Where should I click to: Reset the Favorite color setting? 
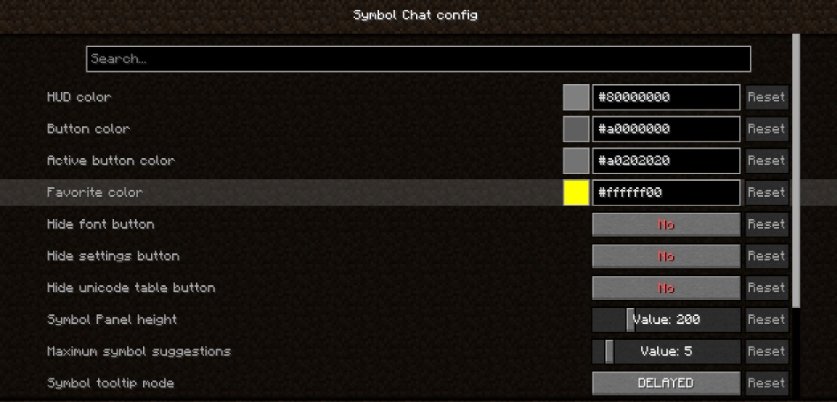[767, 193]
